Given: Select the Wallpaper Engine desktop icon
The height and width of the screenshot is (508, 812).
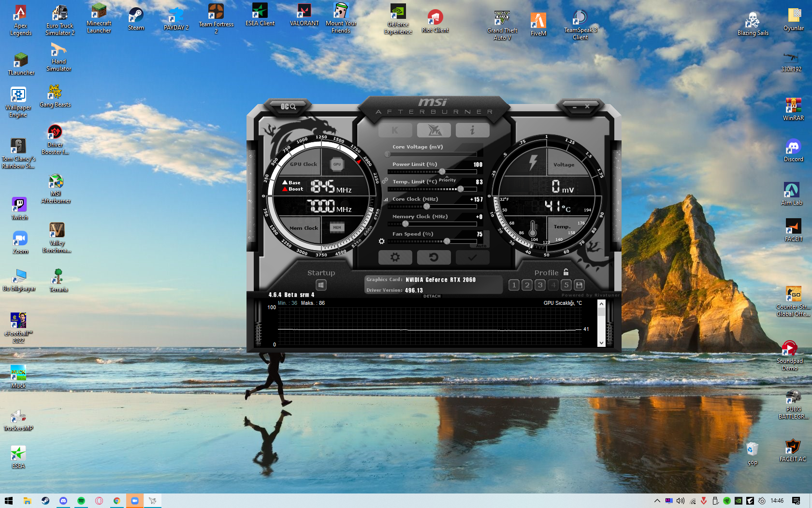Looking at the screenshot, I should 18,103.
